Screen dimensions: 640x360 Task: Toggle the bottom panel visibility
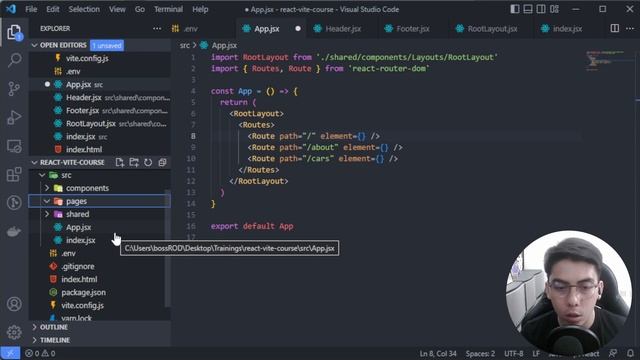click(x=528, y=9)
